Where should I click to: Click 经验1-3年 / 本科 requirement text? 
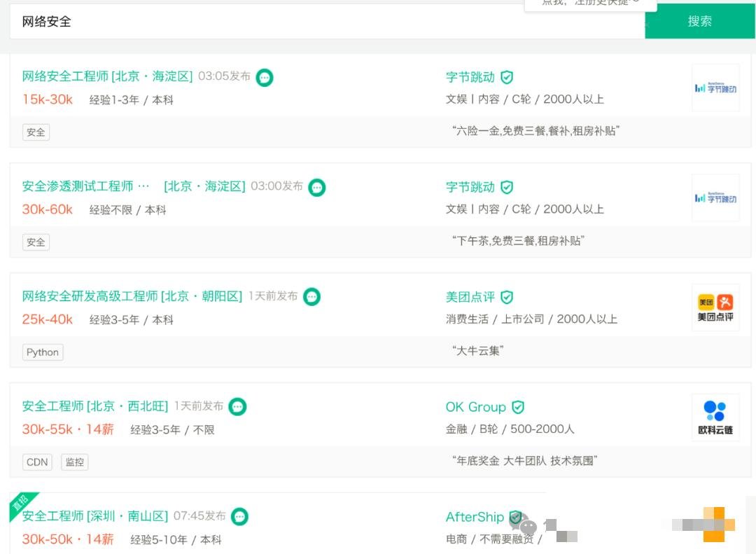131,100
